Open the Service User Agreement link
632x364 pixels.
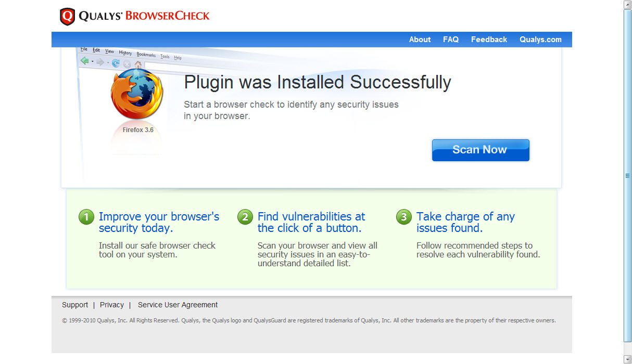178,305
